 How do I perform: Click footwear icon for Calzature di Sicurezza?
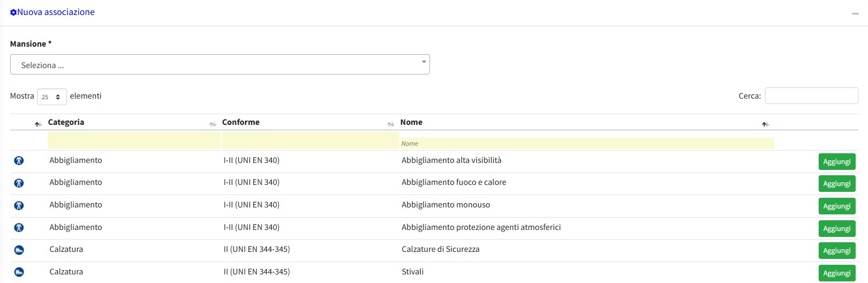pyautogui.click(x=19, y=250)
